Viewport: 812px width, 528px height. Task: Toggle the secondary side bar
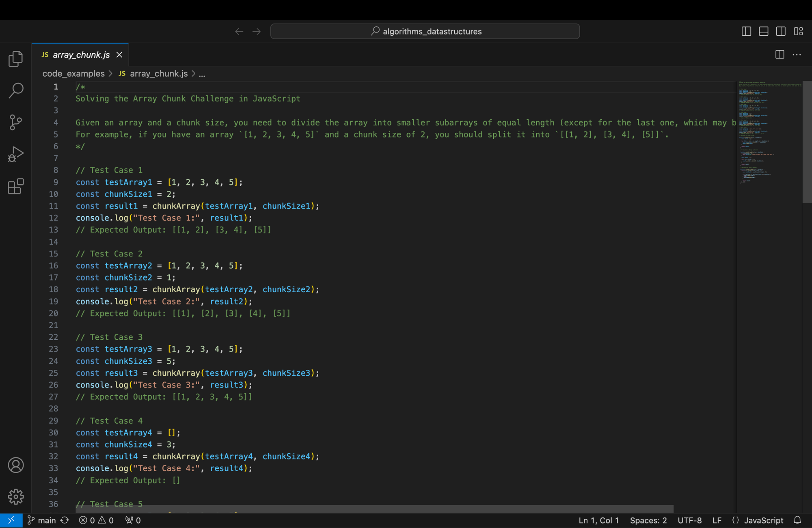coord(781,31)
